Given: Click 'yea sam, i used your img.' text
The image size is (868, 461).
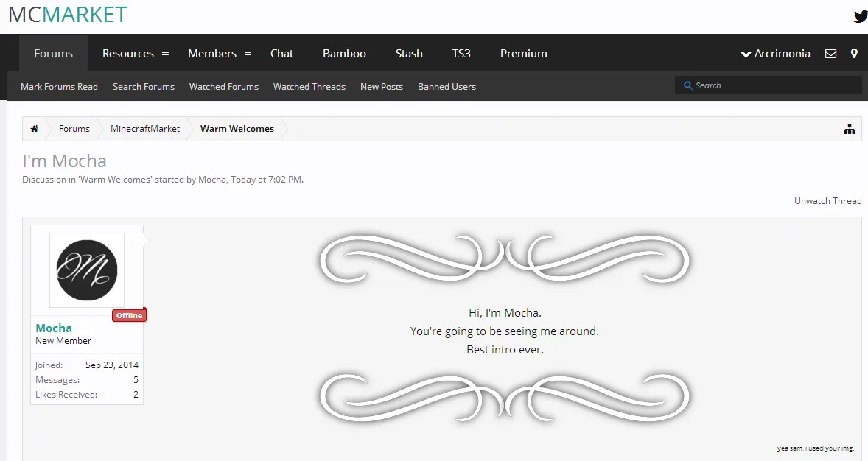Looking at the screenshot, I should coord(816,448).
